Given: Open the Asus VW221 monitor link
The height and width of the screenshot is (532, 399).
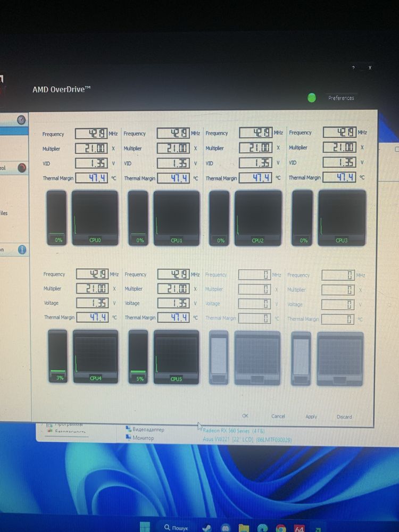Looking at the screenshot, I should [x=247, y=439].
